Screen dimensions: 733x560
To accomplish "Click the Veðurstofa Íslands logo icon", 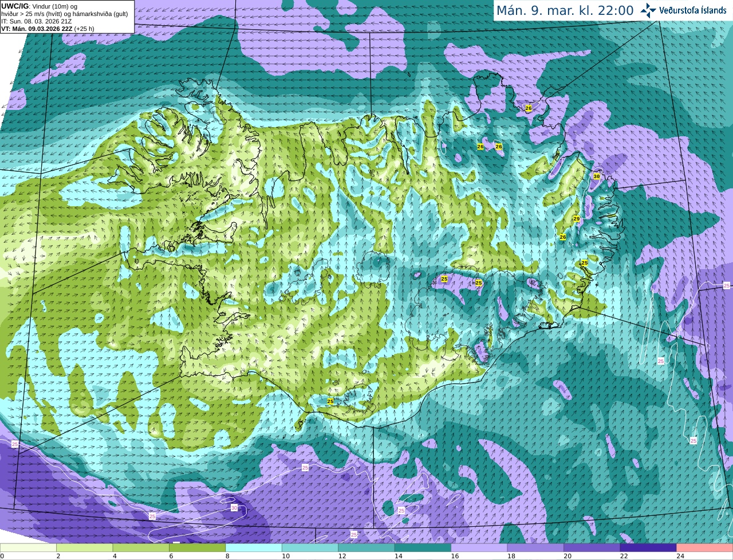I will coord(648,10).
